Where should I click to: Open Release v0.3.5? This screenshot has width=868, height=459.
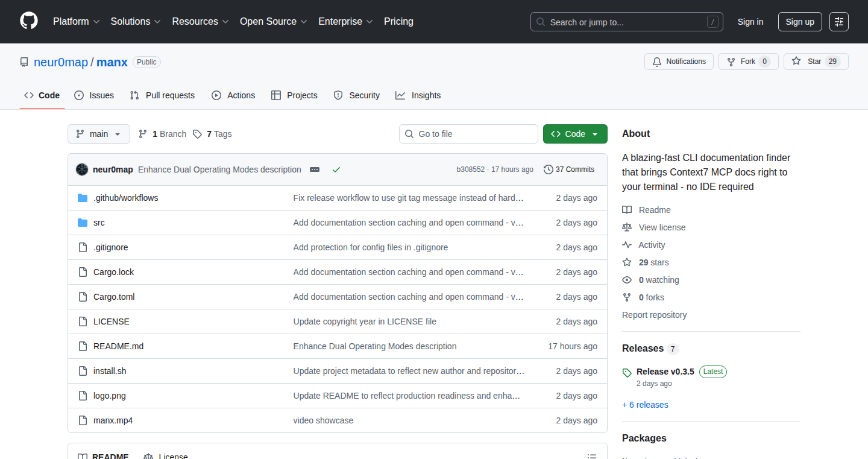pyautogui.click(x=665, y=372)
